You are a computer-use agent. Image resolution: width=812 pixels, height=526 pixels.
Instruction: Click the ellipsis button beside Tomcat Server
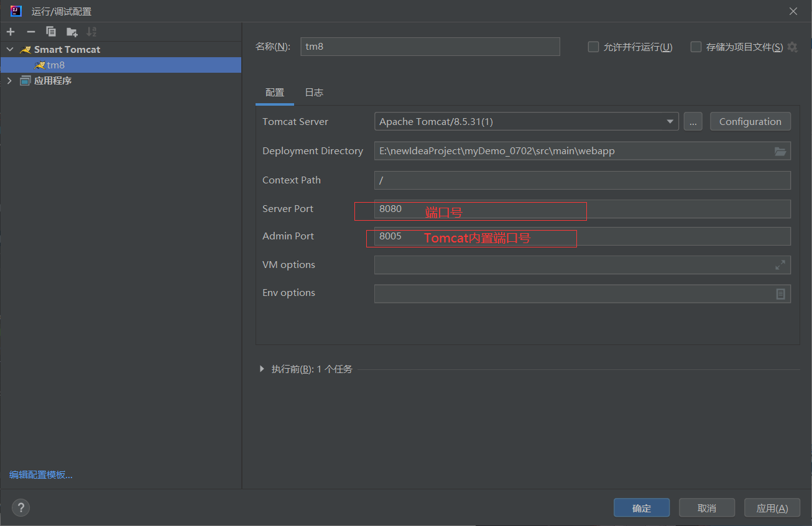(693, 122)
